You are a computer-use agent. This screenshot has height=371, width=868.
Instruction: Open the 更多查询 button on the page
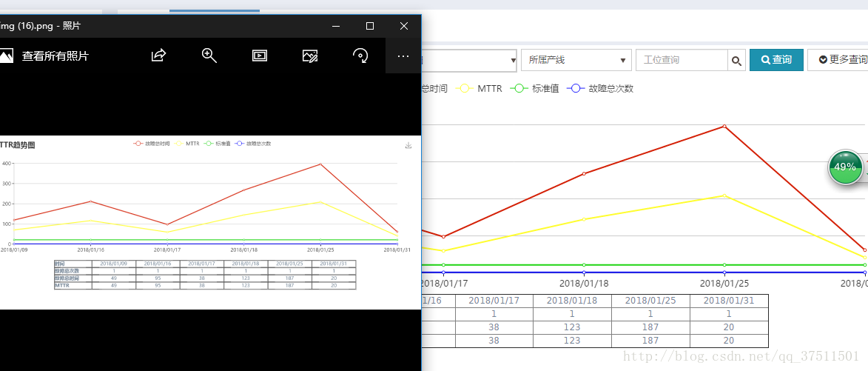tap(838, 60)
